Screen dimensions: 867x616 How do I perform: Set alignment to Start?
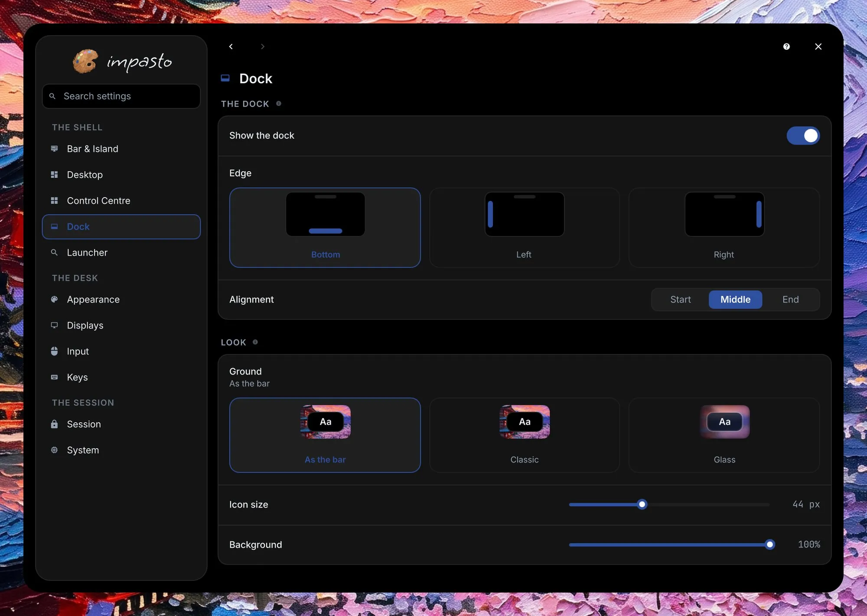point(681,300)
